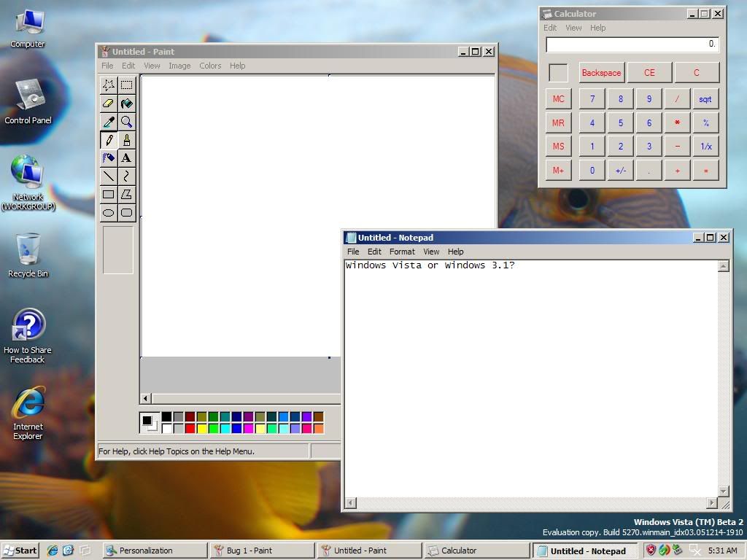Viewport: 747px width, 560px height.
Task: Click the 1/x reciprocal button
Action: click(x=705, y=147)
